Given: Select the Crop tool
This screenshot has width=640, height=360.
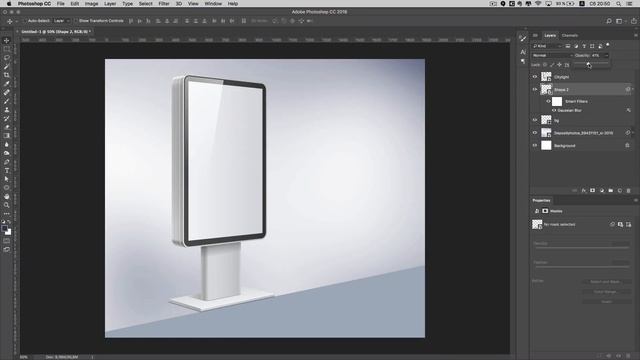Looking at the screenshot, I should 7,75.
